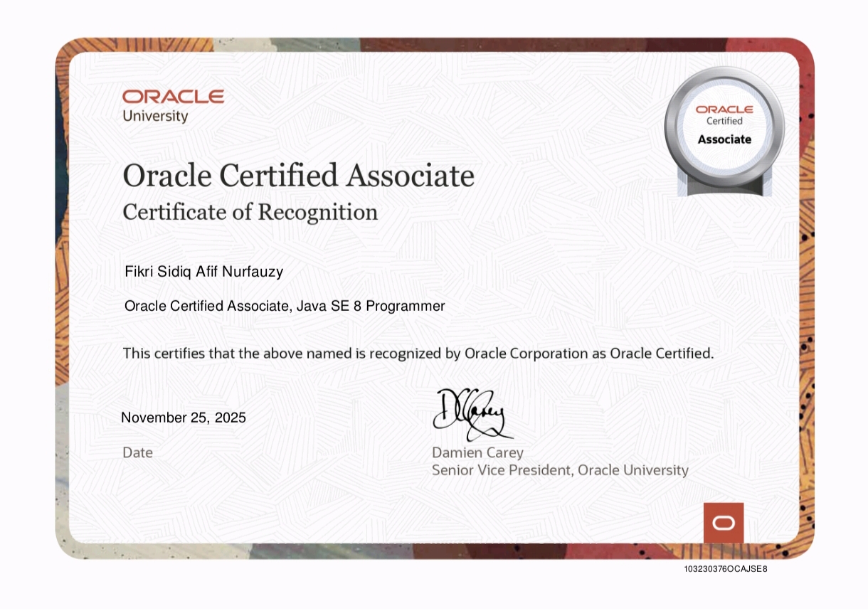Click "Senior Vice President, Oracle University"
Screen dimensions: 868x611
coord(560,470)
